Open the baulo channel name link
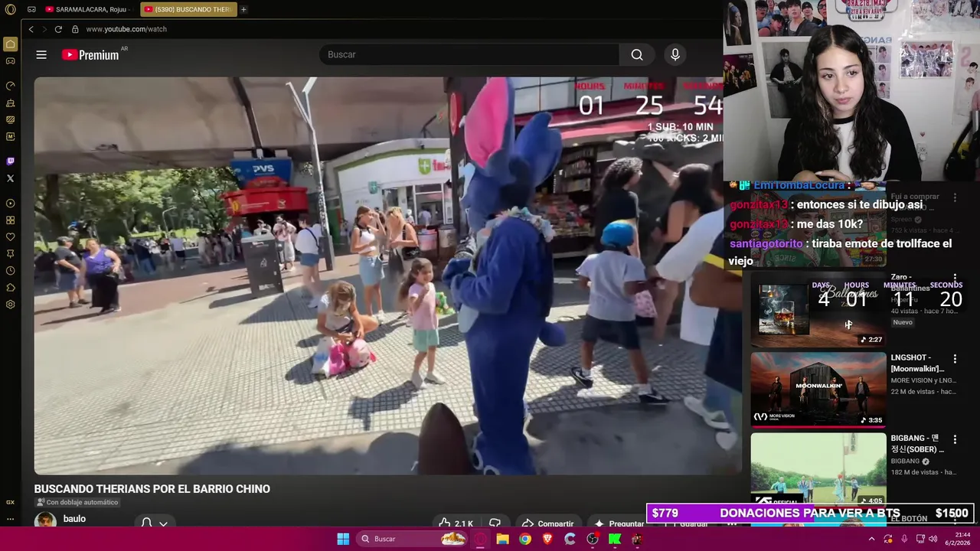 point(74,519)
